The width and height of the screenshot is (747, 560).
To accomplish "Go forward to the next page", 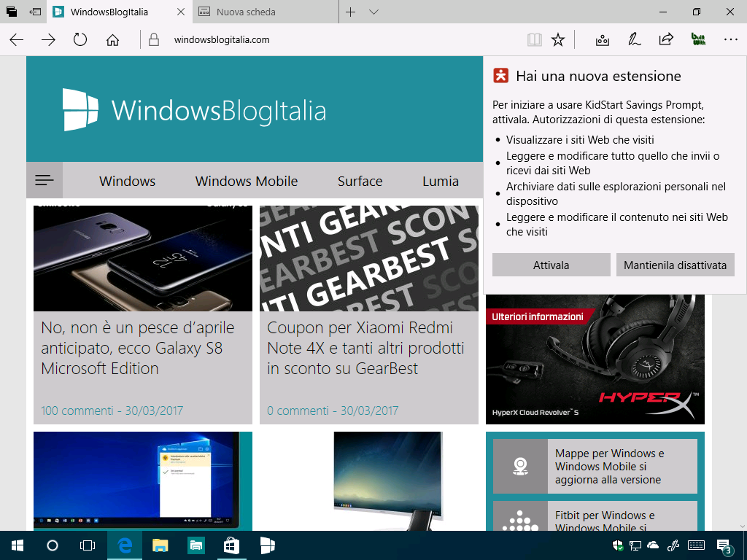I will pyautogui.click(x=48, y=39).
